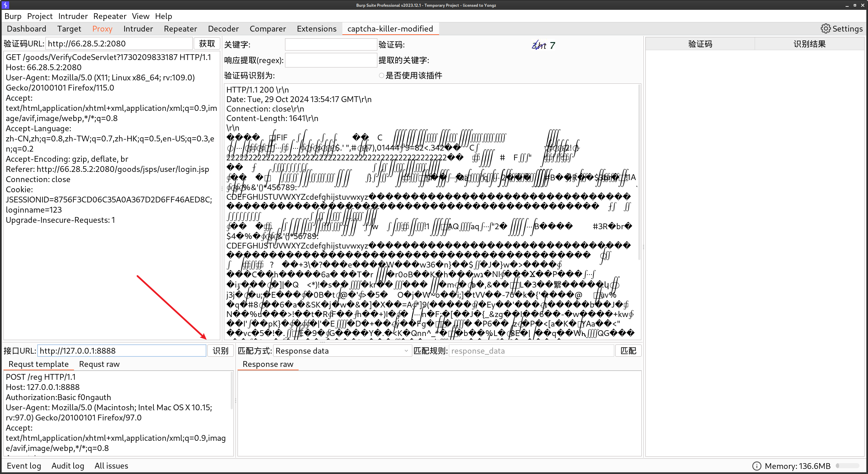Switch to the Dashboard tab
This screenshot has height=474, width=868.
click(26, 29)
